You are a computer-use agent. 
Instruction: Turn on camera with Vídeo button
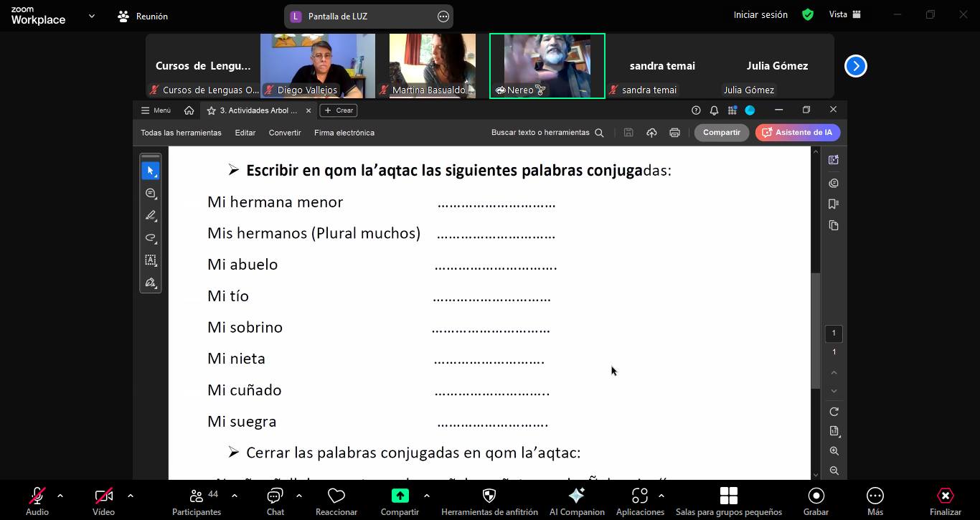[x=103, y=500]
